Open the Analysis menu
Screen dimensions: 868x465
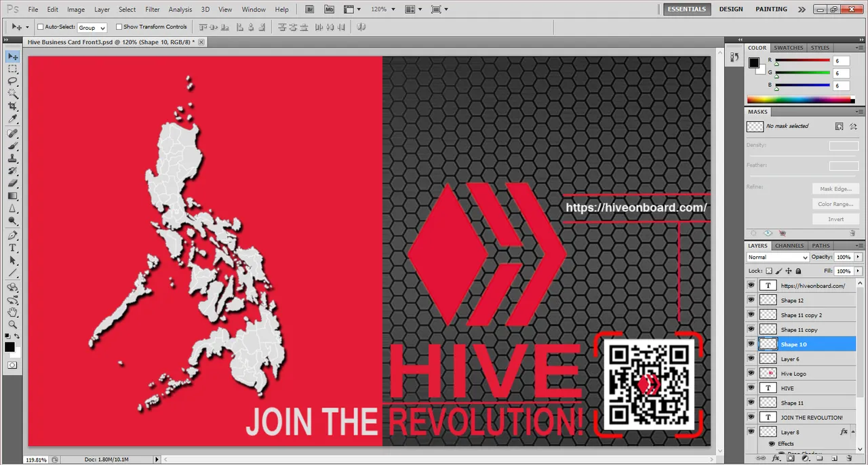pyautogui.click(x=180, y=9)
